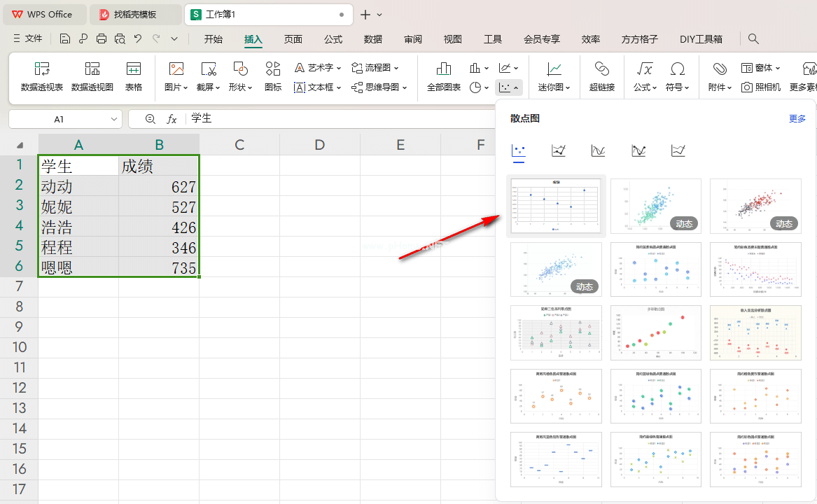Click the column chart icon
Screen dimensions: 817x504
[x=475, y=68]
